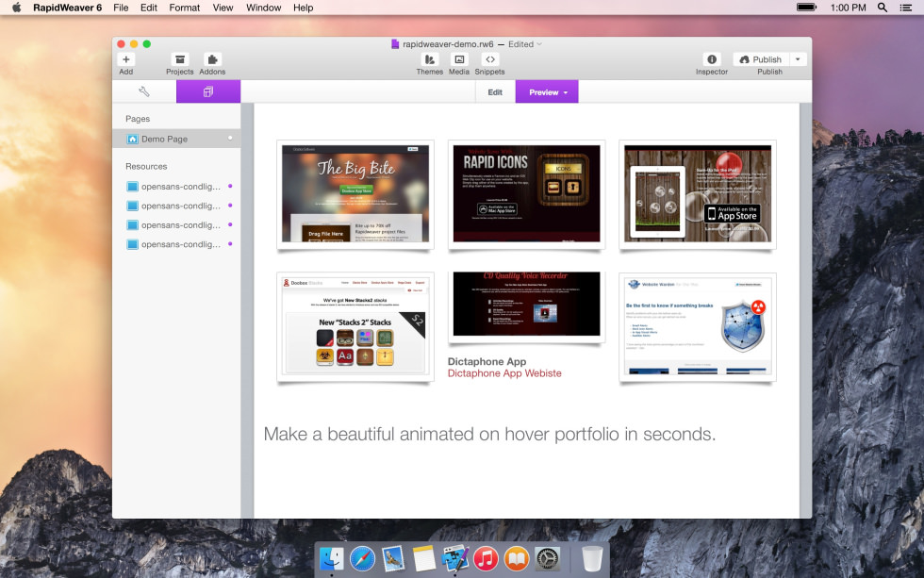The height and width of the screenshot is (578, 924).
Task: Launch Safari from the Dock
Action: coord(362,558)
